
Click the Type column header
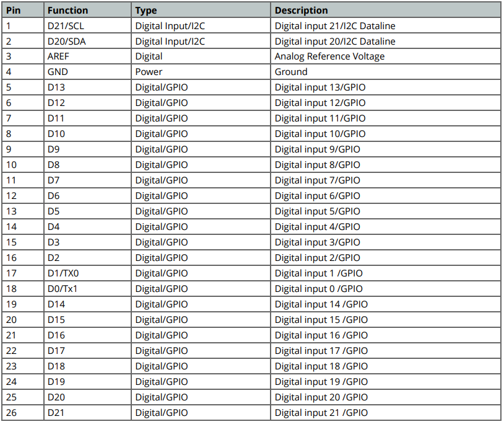pos(201,10)
